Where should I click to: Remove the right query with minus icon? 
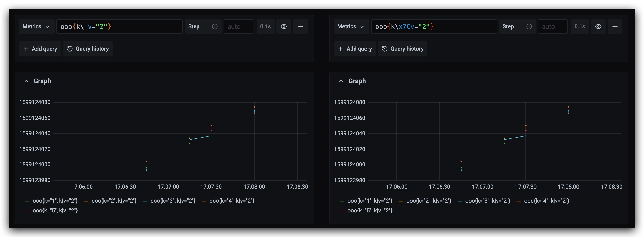pyautogui.click(x=615, y=26)
